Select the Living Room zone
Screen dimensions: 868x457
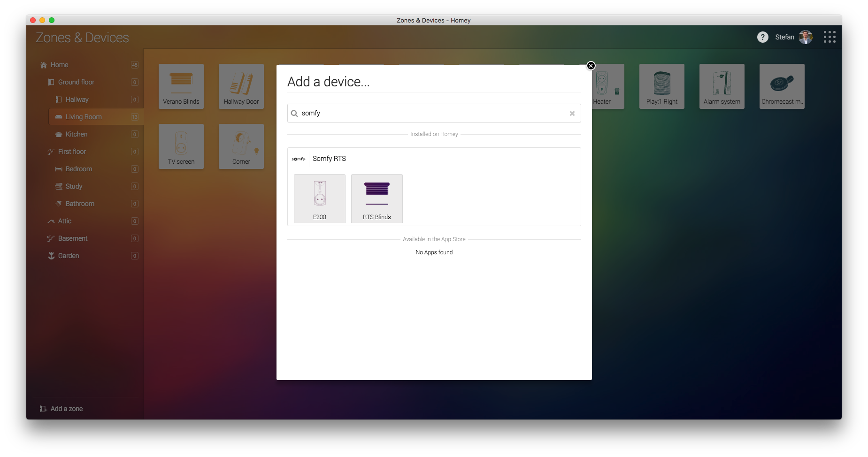96,117
